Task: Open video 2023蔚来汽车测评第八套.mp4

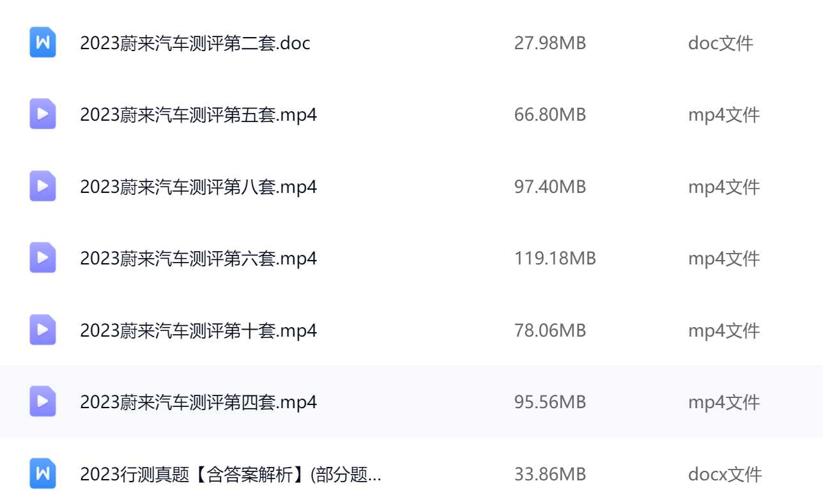Action: tap(198, 187)
